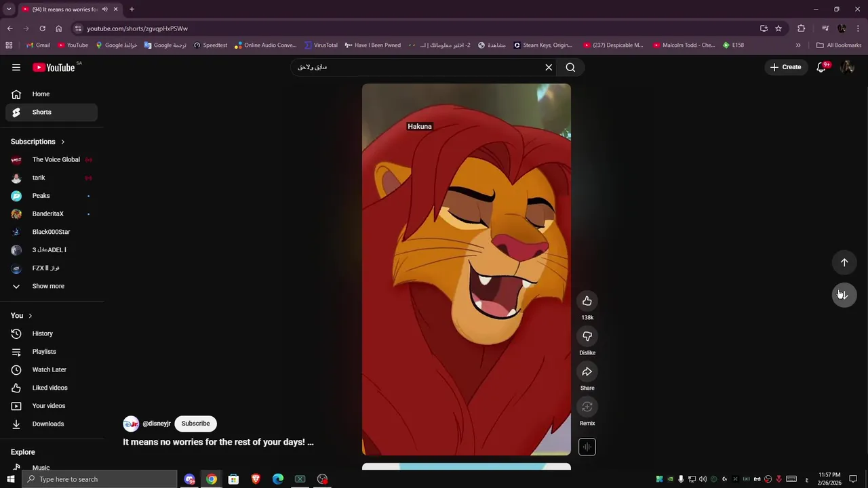
Task: Mute the tab via the speaker icon
Action: tap(104, 9)
